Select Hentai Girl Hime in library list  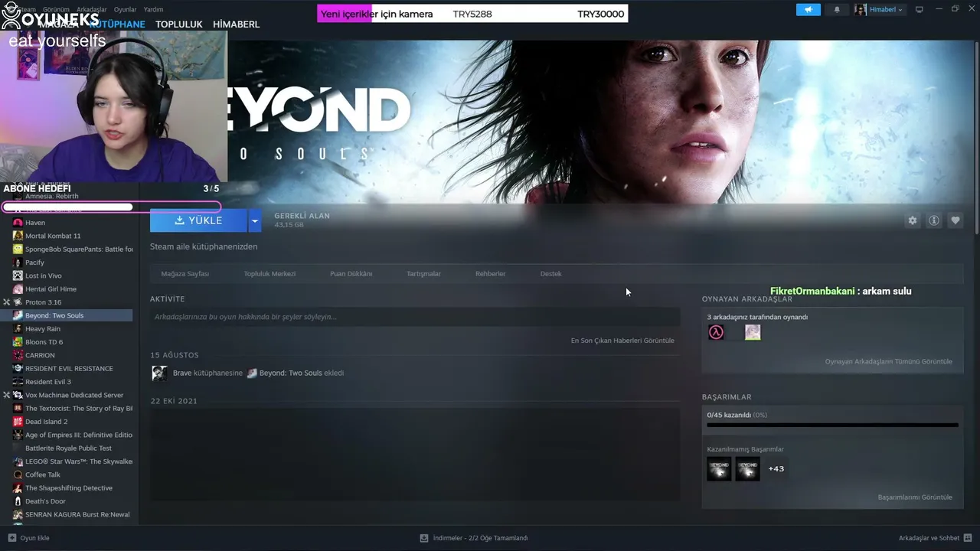51,289
